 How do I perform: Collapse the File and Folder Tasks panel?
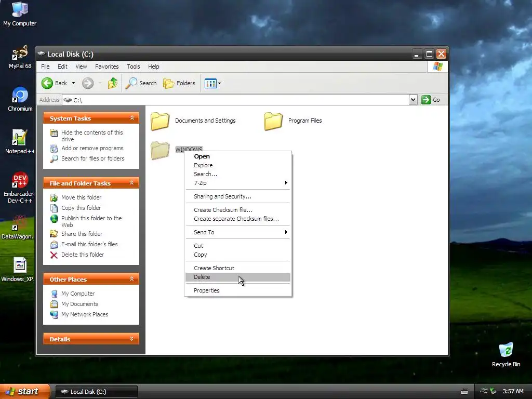point(132,183)
